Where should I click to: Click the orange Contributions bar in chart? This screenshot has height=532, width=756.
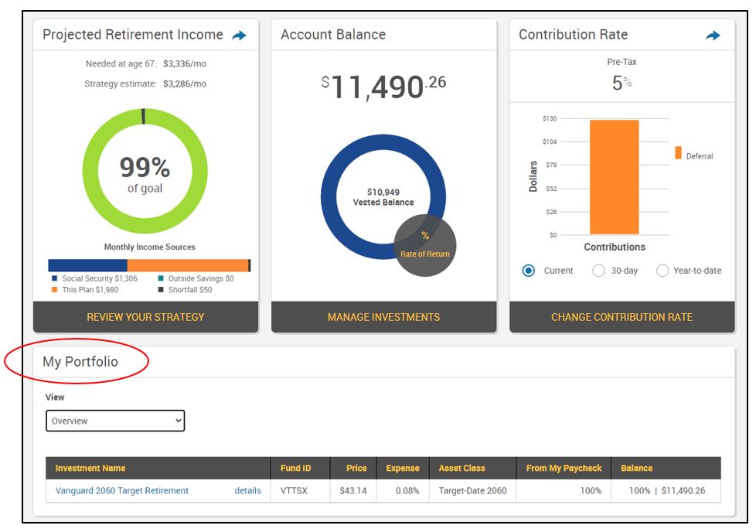[x=614, y=176]
